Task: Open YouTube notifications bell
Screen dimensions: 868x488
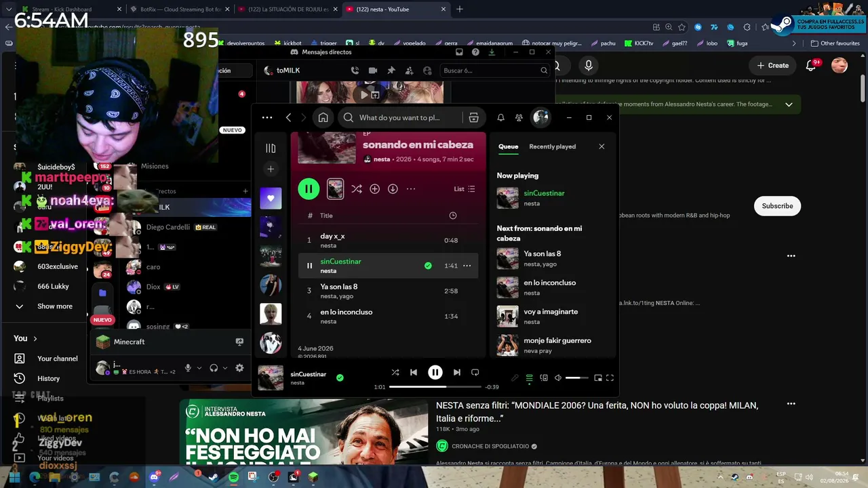Action: click(811, 66)
